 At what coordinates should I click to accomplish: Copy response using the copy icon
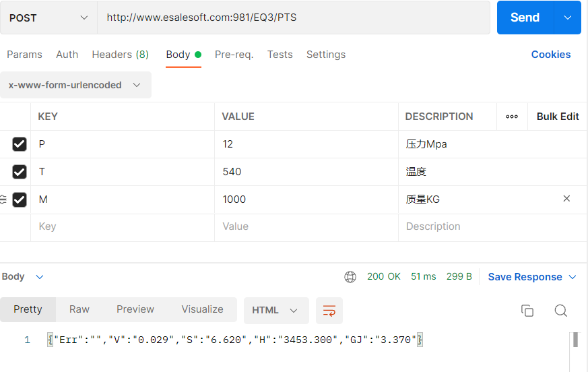527,311
